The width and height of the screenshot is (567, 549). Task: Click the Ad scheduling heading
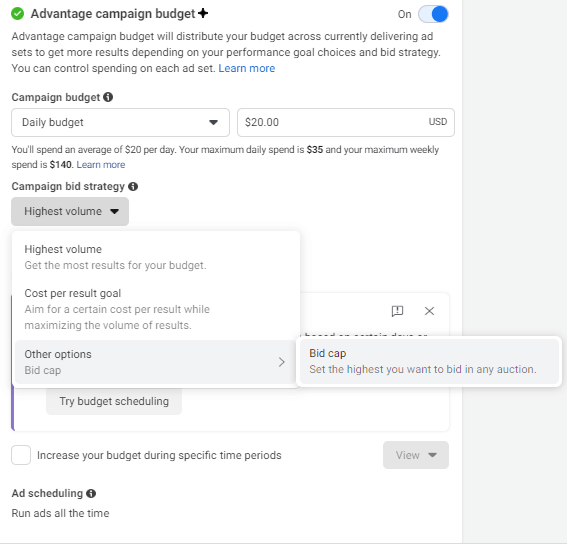click(x=47, y=493)
